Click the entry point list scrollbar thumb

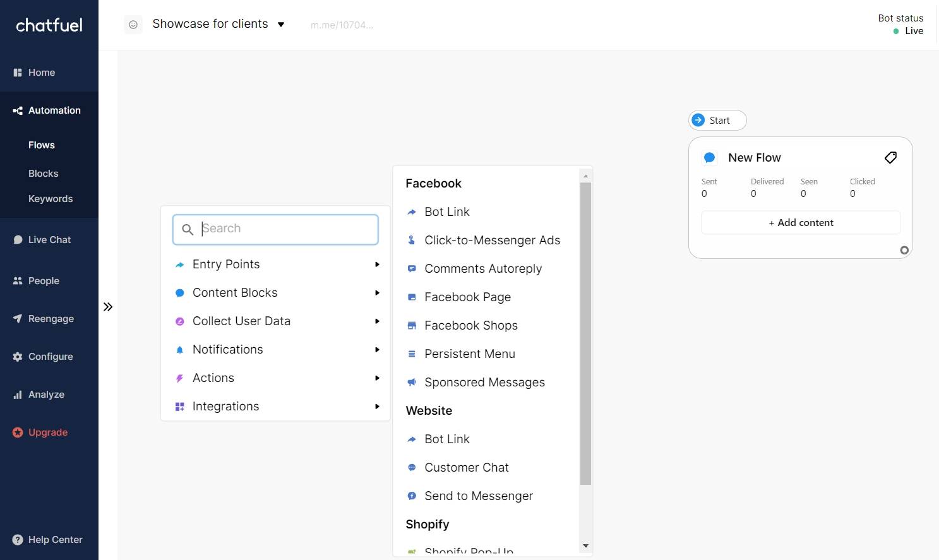(585, 333)
